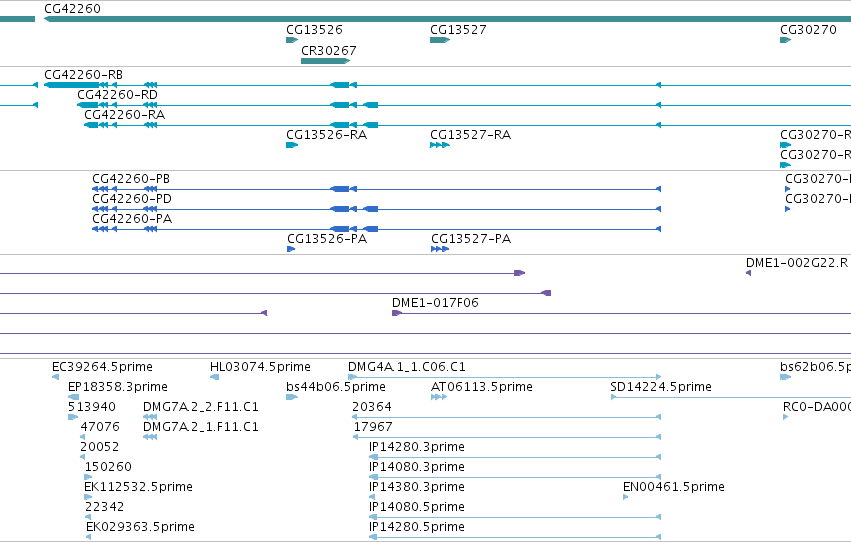Select IP14380.3prime EST label
The image size is (851, 542).
point(417,488)
